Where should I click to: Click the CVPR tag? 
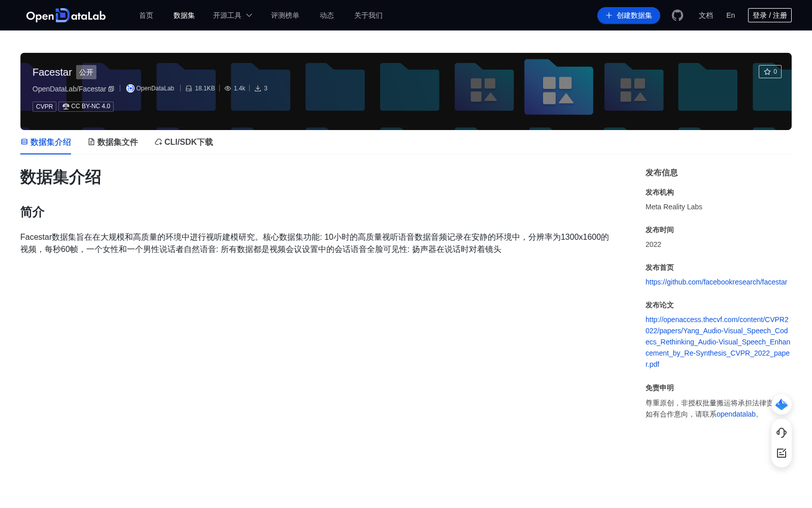[x=44, y=107]
